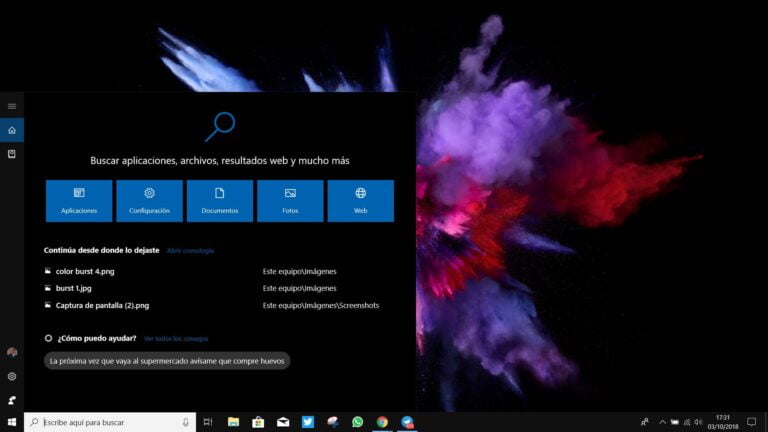Screen dimensions: 768x432
Task: Select the Home icon in the sidebar
Action: pos(12,130)
